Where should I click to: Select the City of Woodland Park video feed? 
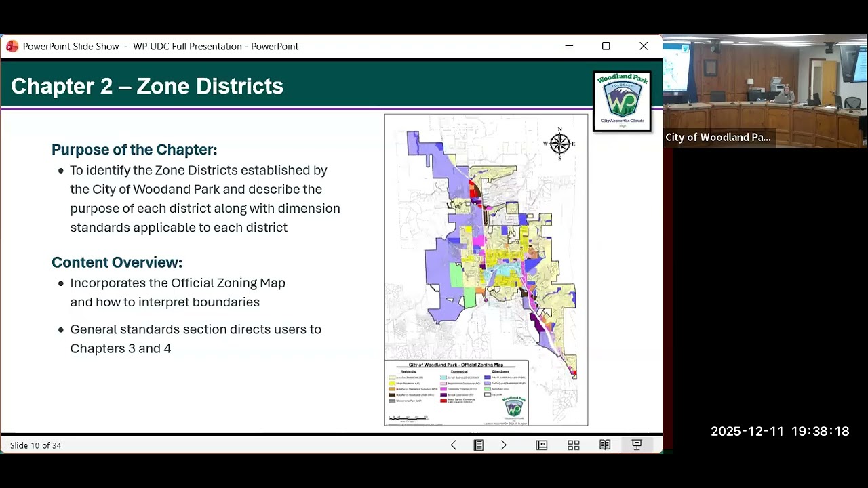pyautogui.click(x=765, y=91)
